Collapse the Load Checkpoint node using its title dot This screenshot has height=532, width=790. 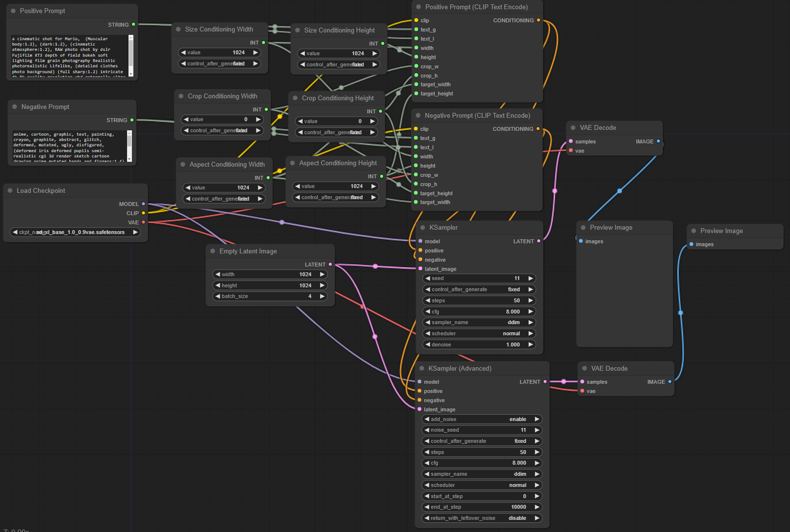click(x=10, y=191)
